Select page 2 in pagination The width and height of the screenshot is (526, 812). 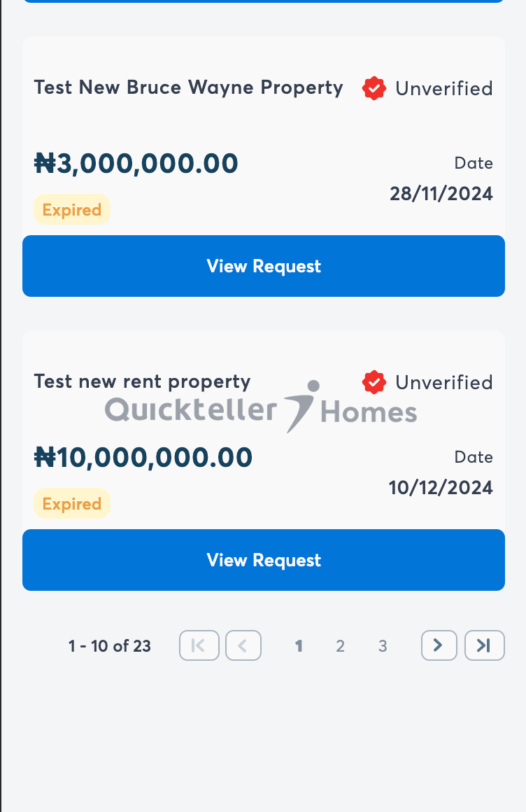(x=340, y=646)
